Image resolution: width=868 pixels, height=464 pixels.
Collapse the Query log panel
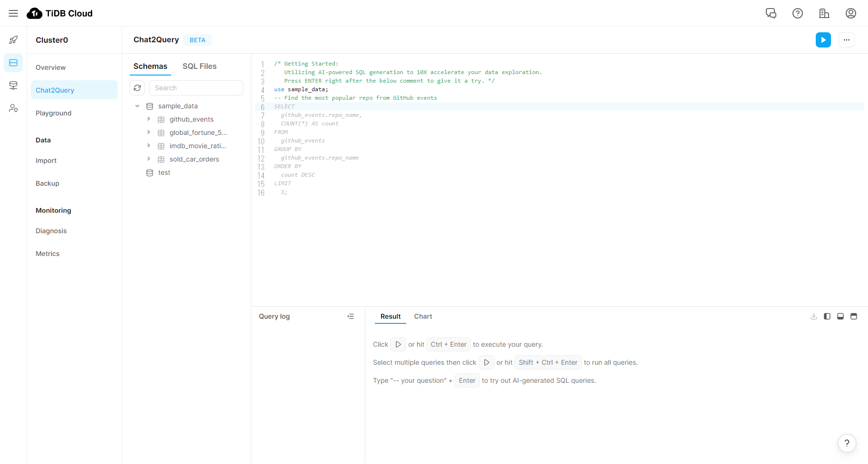[351, 316]
